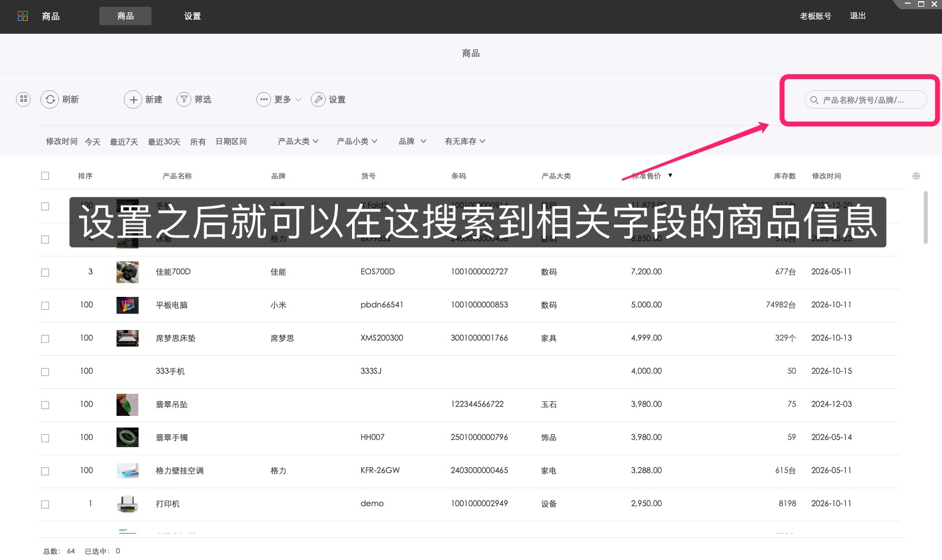Check the 打印机 row checkbox
This screenshot has width=942, height=560.
click(45, 504)
